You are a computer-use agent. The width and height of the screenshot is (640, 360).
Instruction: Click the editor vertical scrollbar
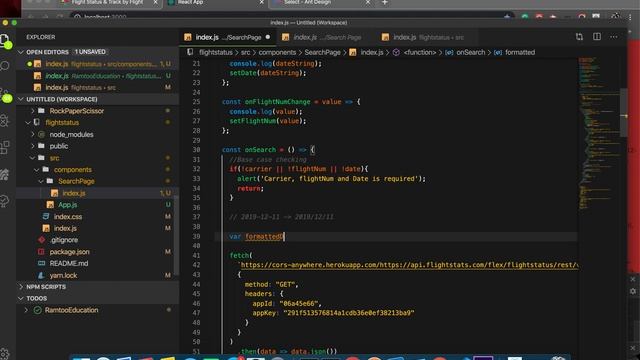click(x=624, y=112)
